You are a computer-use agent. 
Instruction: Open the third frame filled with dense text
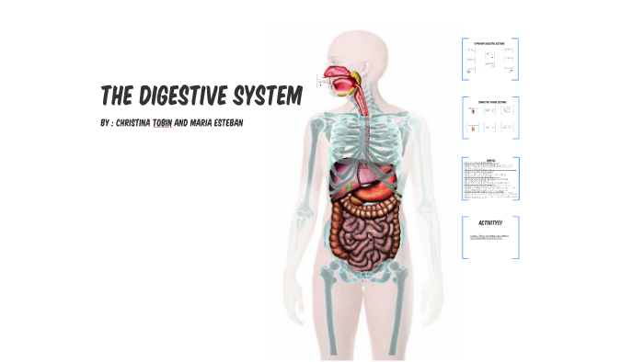[490, 178]
